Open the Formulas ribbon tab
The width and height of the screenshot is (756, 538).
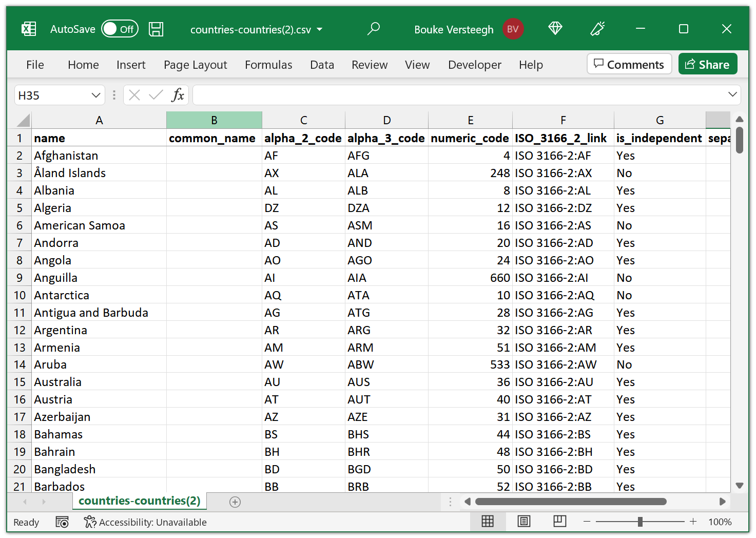coord(268,65)
